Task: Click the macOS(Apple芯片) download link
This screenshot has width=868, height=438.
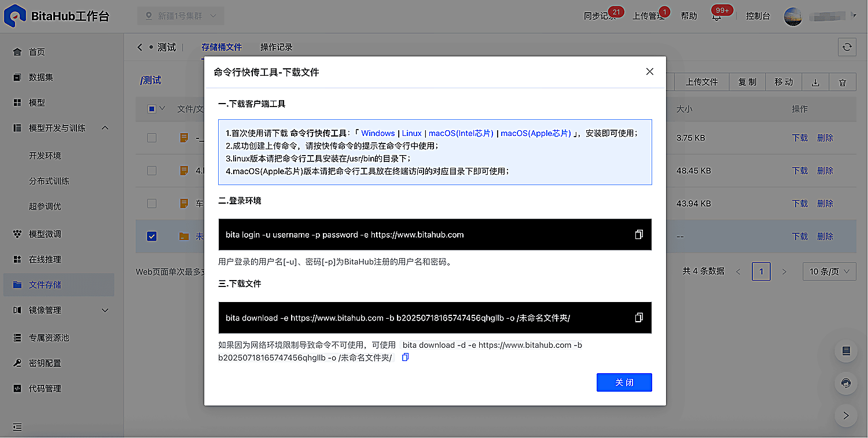Action: click(536, 133)
